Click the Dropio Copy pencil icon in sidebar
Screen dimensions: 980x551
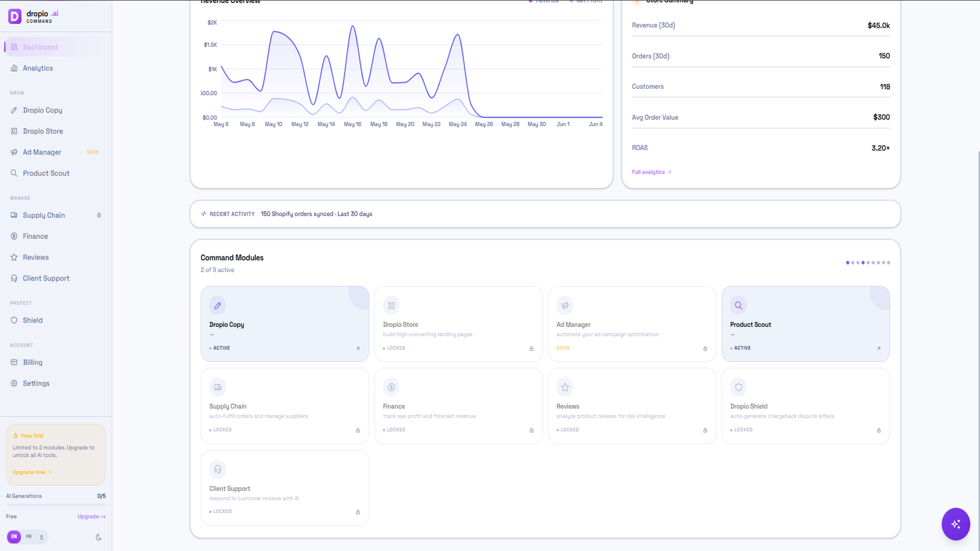(x=14, y=110)
